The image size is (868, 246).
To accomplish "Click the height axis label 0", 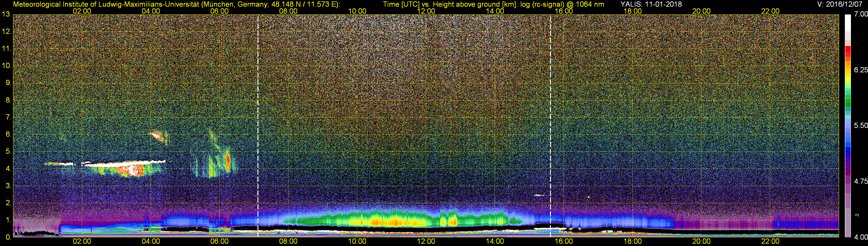I will [8, 237].
